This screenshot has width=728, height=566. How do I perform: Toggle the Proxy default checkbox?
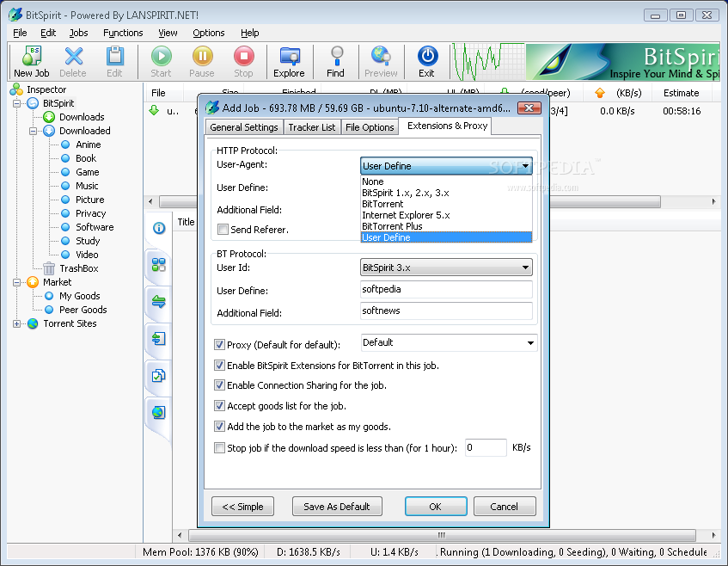coord(219,345)
